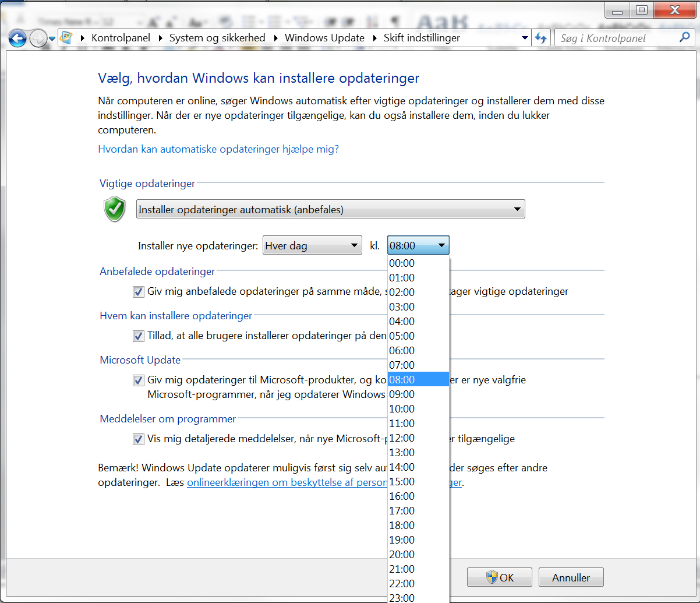The image size is (700, 603).
Task: Click the OK button
Action: coord(499,577)
